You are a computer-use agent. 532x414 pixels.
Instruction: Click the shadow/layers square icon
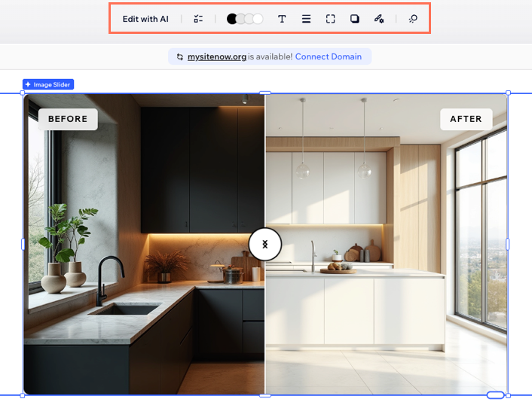tap(355, 19)
